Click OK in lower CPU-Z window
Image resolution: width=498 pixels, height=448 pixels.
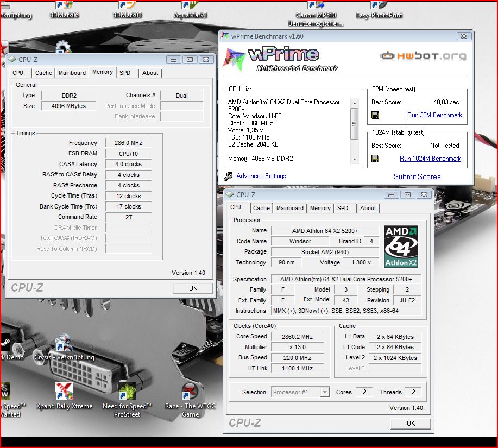click(411, 423)
